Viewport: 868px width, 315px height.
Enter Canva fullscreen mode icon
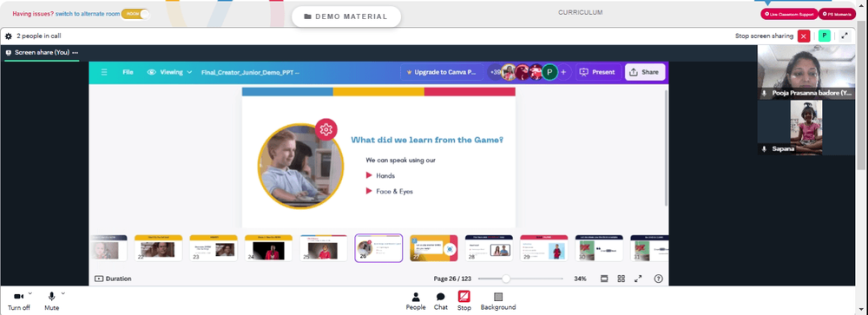click(638, 279)
